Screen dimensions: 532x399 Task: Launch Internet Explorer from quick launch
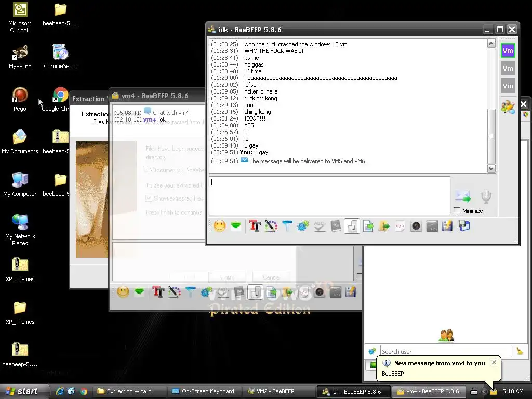click(x=60, y=391)
